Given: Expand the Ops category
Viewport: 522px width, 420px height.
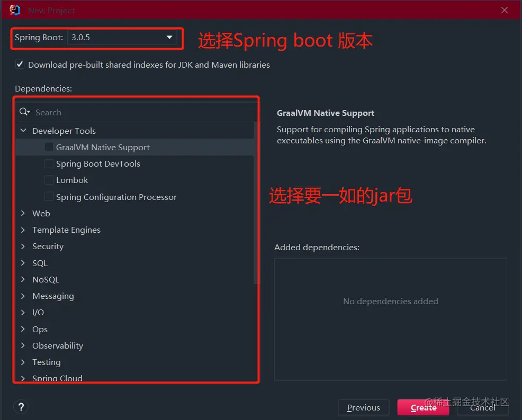Looking at the screenshot, I should 23,329.
